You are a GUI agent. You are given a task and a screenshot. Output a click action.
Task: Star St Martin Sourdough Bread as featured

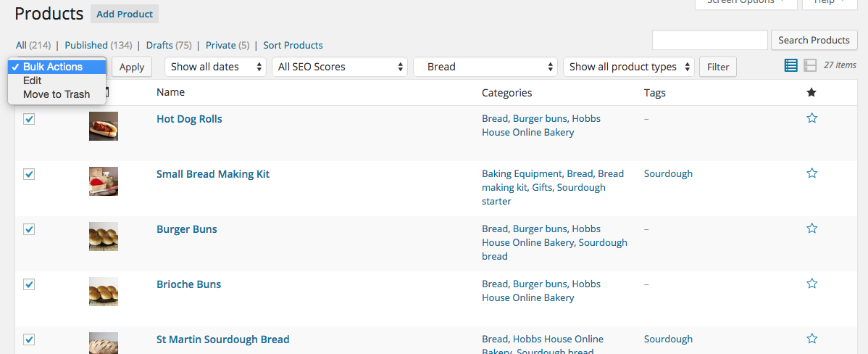click(811, 339)
